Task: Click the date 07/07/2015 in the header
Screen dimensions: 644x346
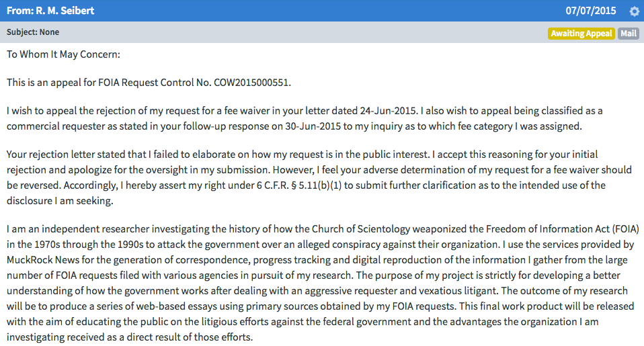Action: pos(591,11)
